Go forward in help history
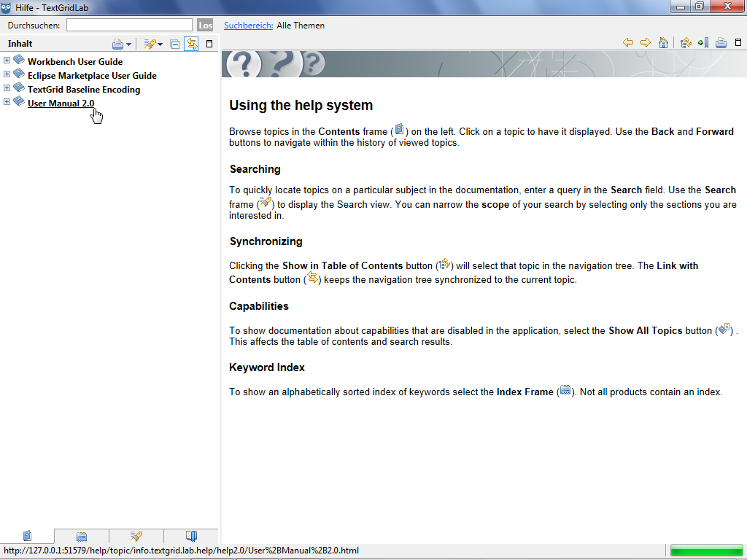The width and height of the screenshot is (747, 560). [645, 43]
